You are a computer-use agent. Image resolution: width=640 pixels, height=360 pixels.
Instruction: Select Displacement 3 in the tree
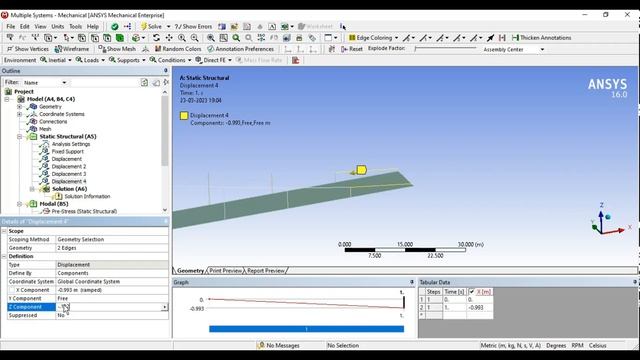click(x=69, y=174)
